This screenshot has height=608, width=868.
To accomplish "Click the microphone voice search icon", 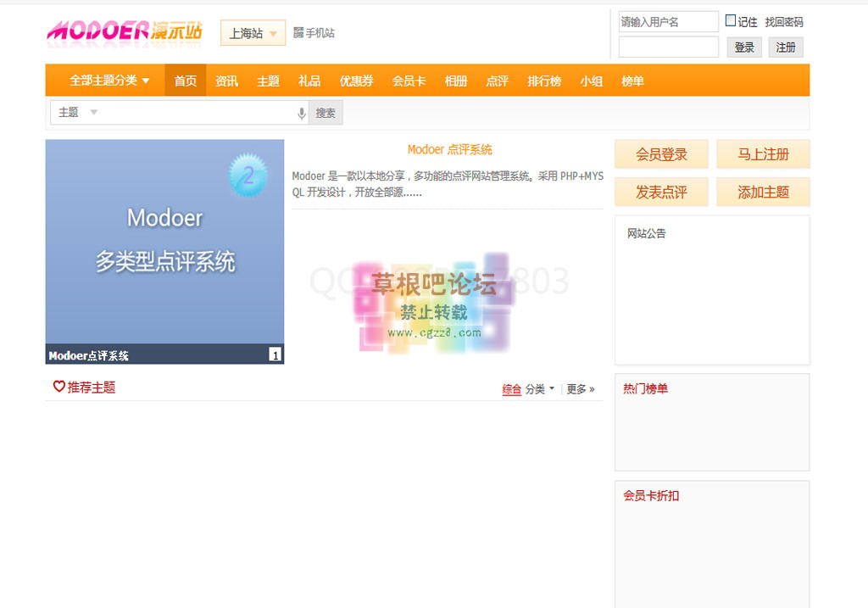I will 301,113.
